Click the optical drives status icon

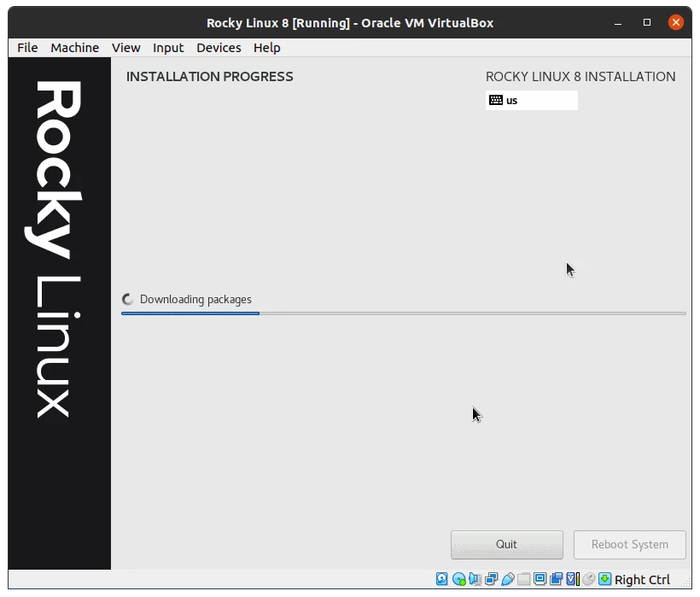pos(458,579)
